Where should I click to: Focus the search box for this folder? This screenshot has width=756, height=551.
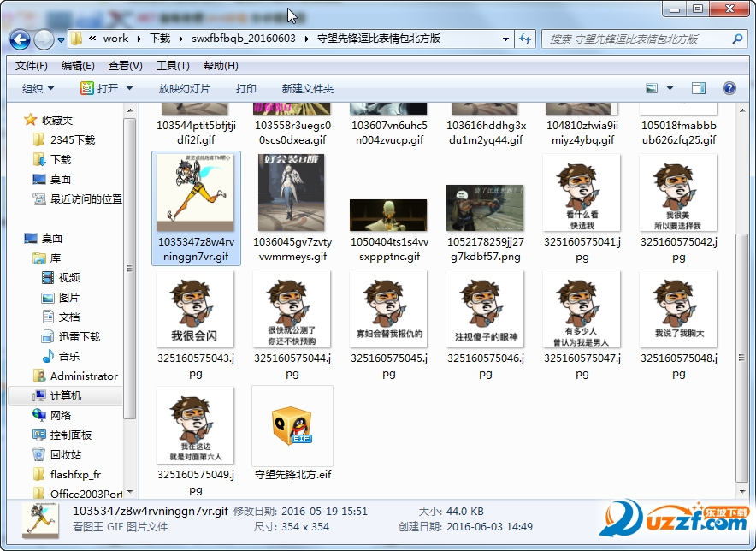pyautogui.click(x=636, y=39)
